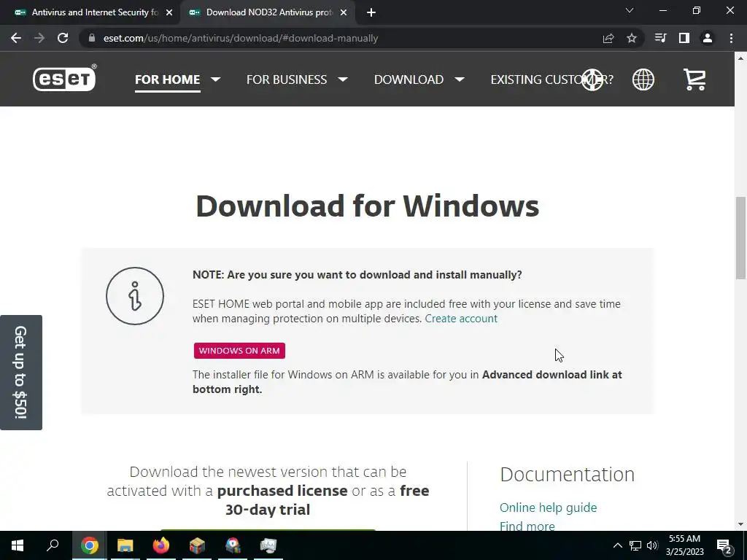This screenshot has height=560, width=747.
Task: Open File Explorer from the taskbar
Action: (x=125, y=545)
